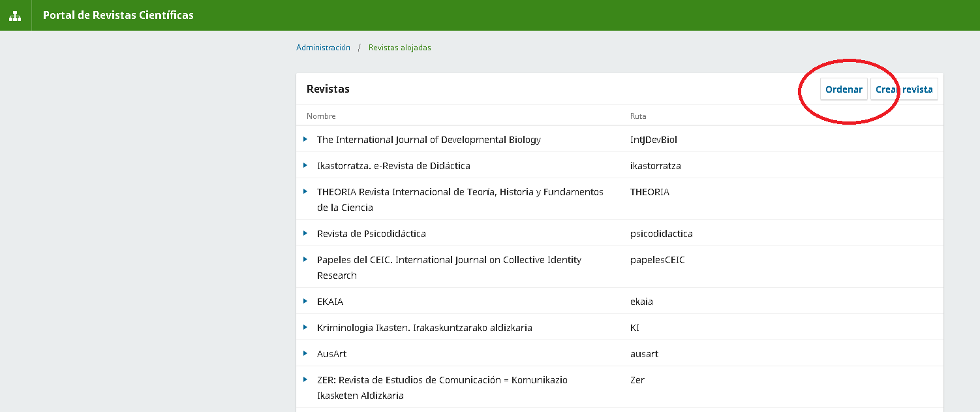Expand the AusArt journal row
980x412 pixels.
(x=305, y=353)
